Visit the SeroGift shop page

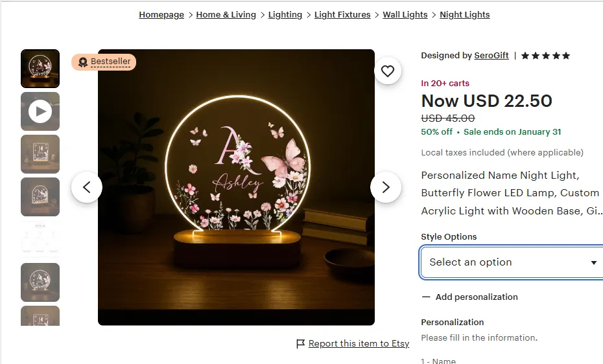click(x=491, y=56)
